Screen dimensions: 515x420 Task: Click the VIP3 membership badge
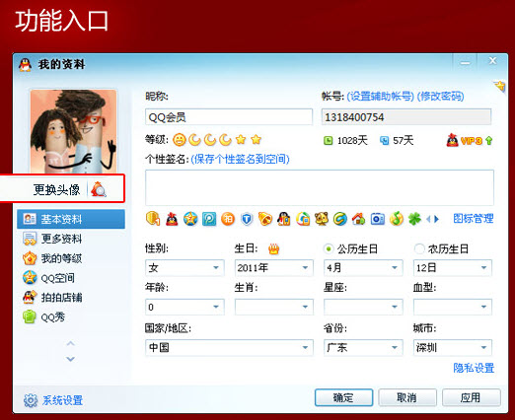470,141
